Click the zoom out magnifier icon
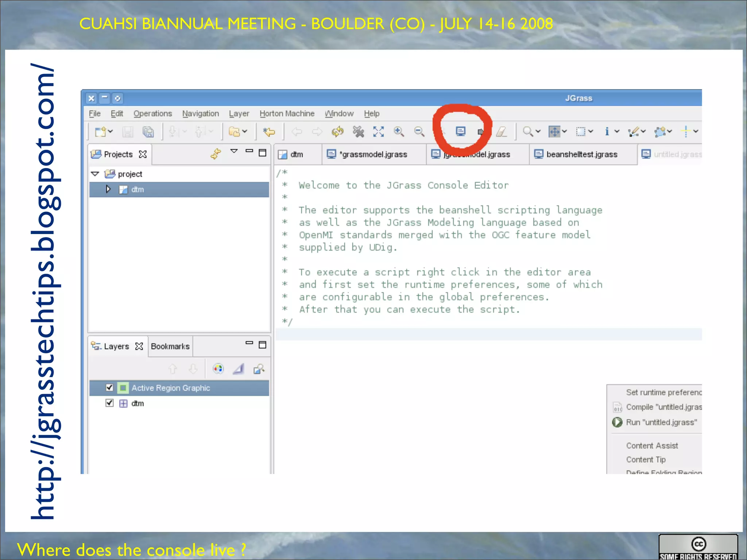The image size is (747, 560). 419,132
